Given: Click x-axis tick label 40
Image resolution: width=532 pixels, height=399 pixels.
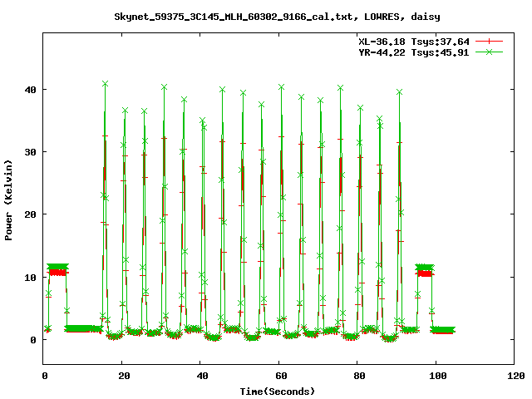Looking at the screenshot, I should (x=203, y=376).
